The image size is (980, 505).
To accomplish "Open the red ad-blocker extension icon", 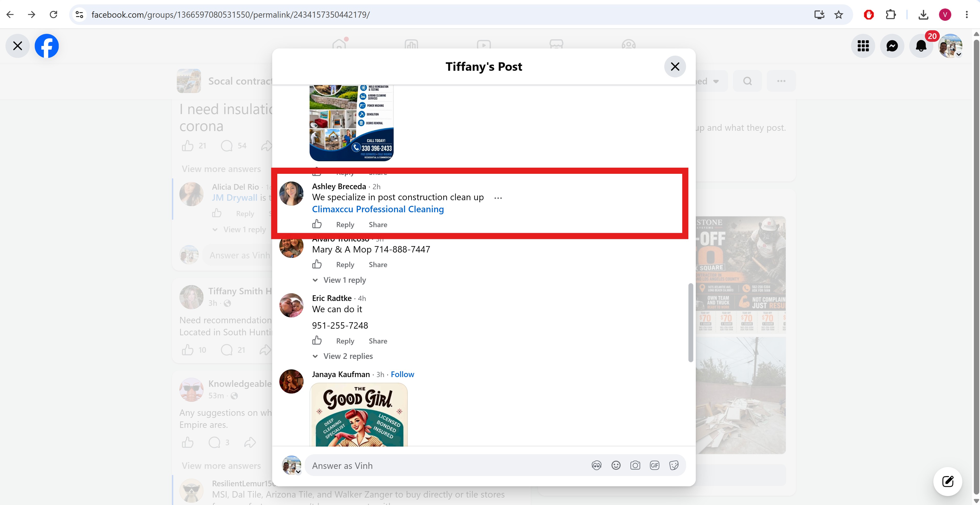I will tap(869, 14).
